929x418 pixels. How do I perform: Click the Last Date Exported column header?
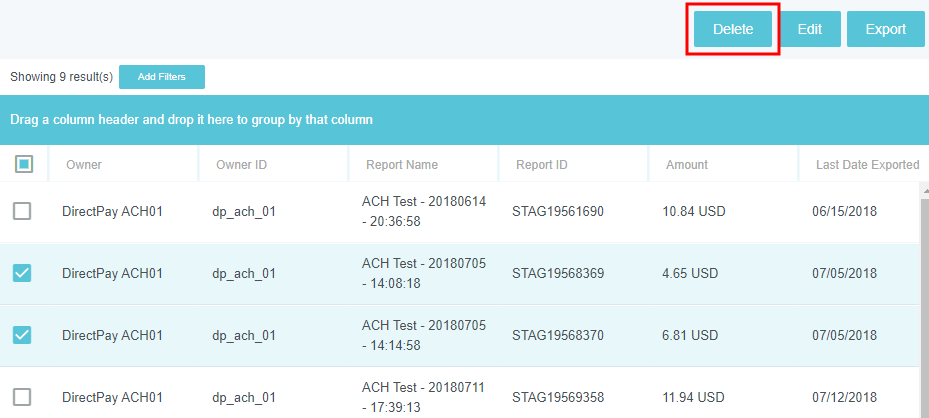coord(867,165)
